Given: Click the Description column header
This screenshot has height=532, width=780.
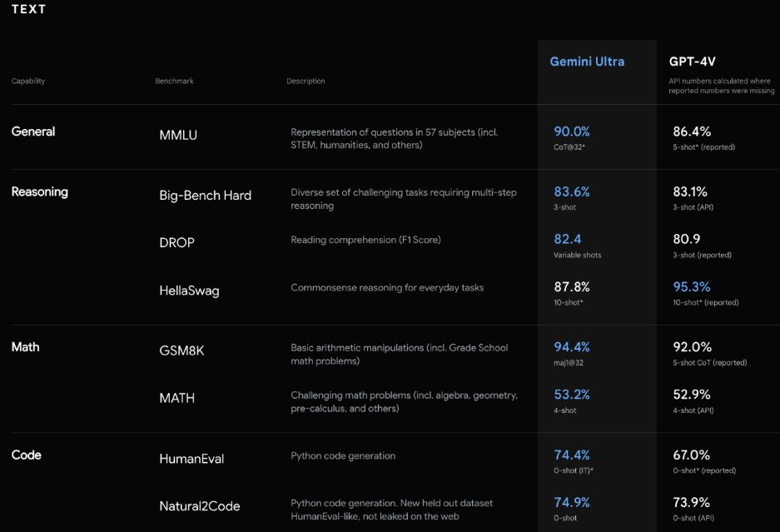Looking at the screenshot, I should point(306,81).
